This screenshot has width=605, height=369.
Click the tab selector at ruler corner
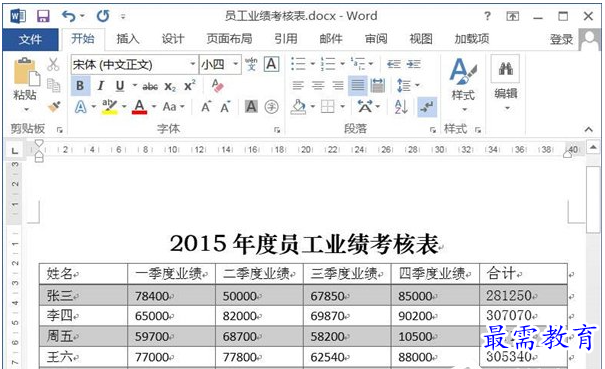(x=15, y=150)
